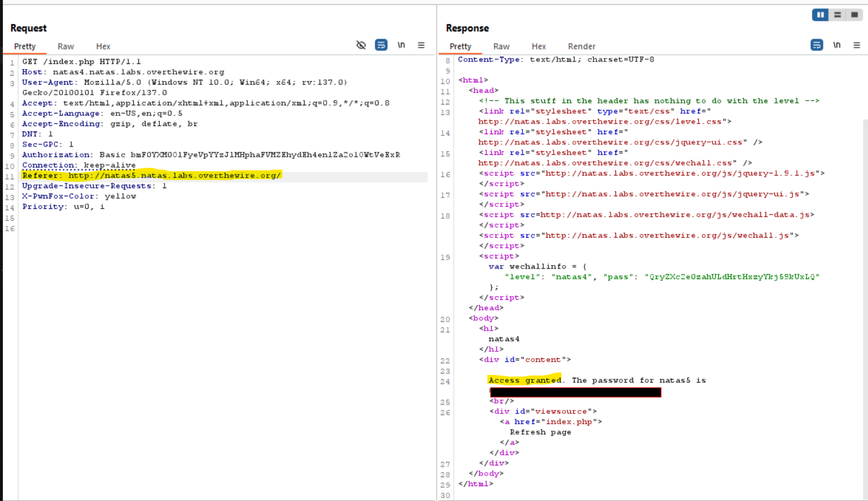Screen dimensions: 868x501
Task: Switch to Pretty tab in Request panel
Action: click(x=25, y=46)
